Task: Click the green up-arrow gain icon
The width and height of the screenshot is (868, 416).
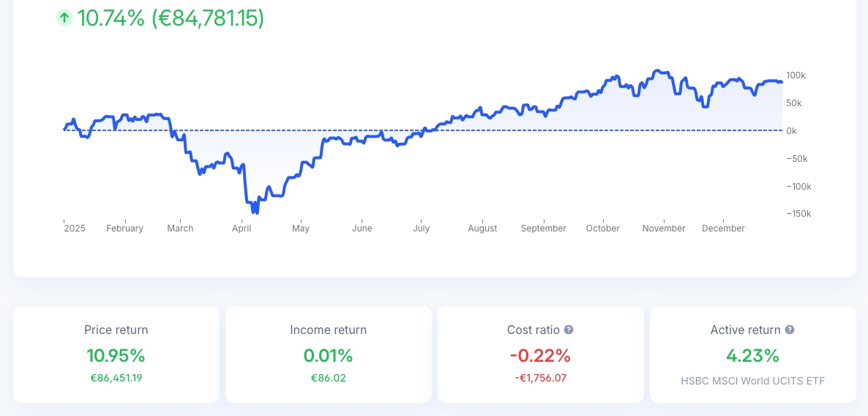Action: click(64, 18)
